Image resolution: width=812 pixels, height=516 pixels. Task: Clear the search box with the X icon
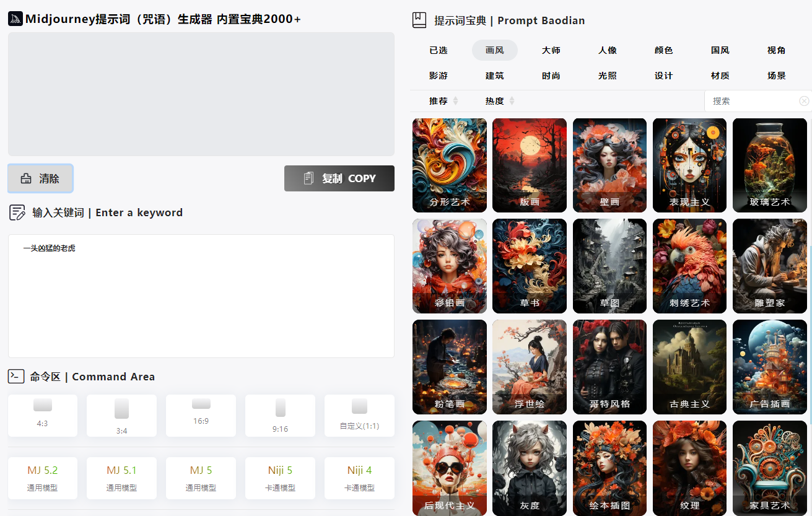point(804,101)
